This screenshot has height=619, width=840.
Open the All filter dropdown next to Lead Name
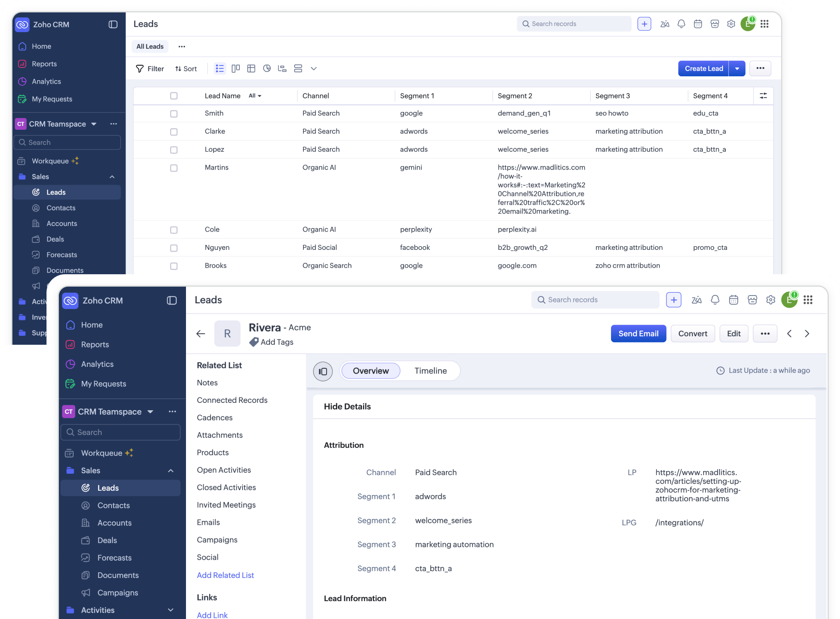pos(255,96)
